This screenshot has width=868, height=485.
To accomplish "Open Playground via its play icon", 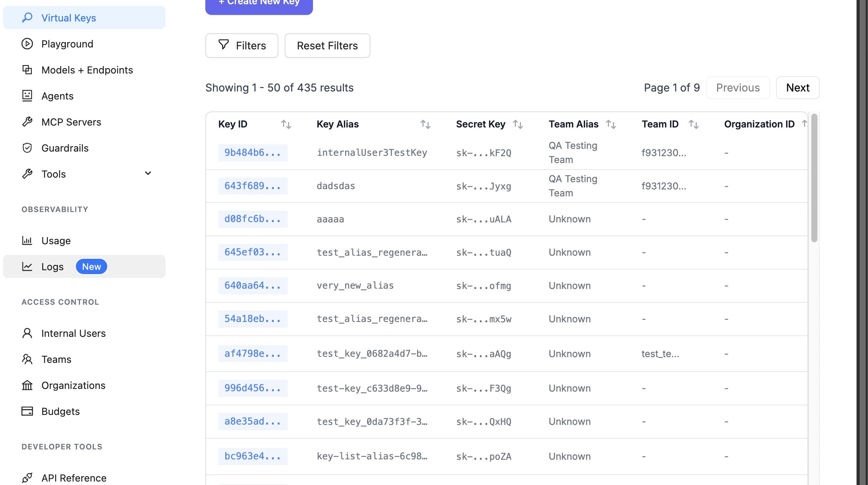I will click(27, 44).
